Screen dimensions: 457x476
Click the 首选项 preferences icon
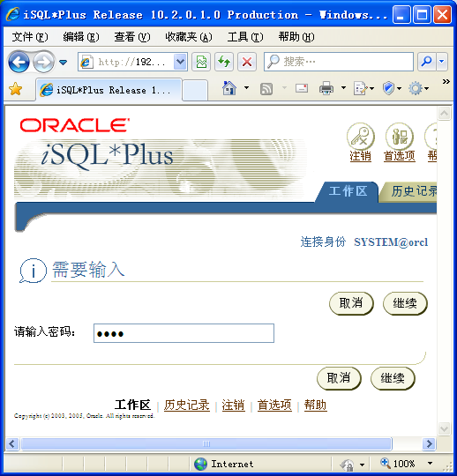click(400, 137)
